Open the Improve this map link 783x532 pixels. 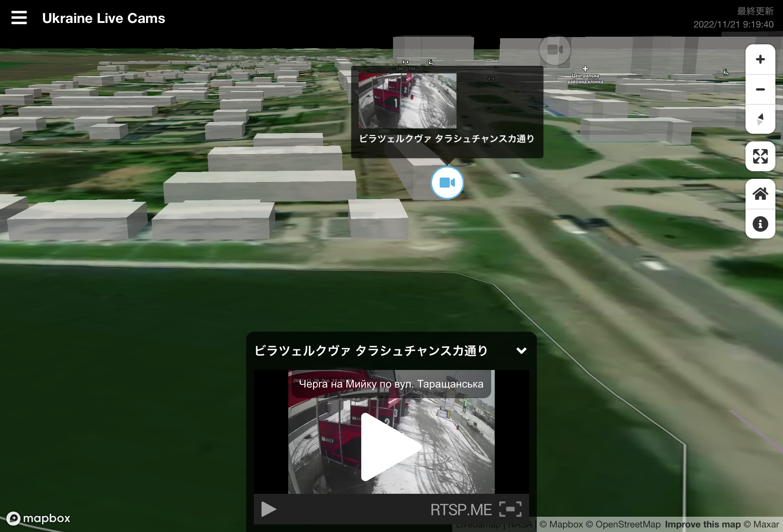(702, 524)
